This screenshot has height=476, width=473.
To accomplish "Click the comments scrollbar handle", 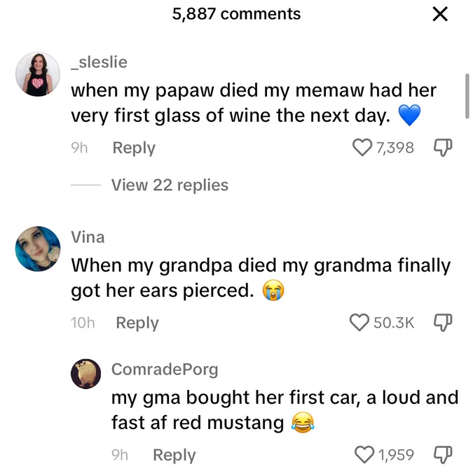I will 467,96.
